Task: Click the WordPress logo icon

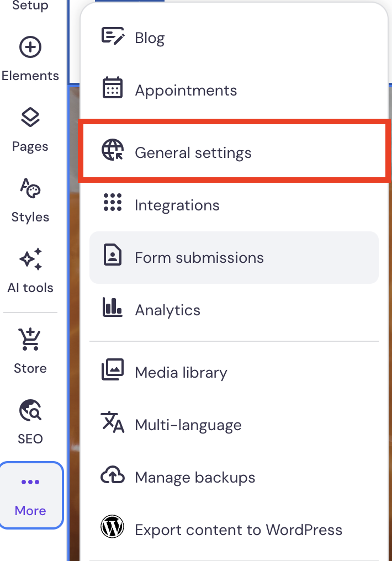Action: click(113, 527)
